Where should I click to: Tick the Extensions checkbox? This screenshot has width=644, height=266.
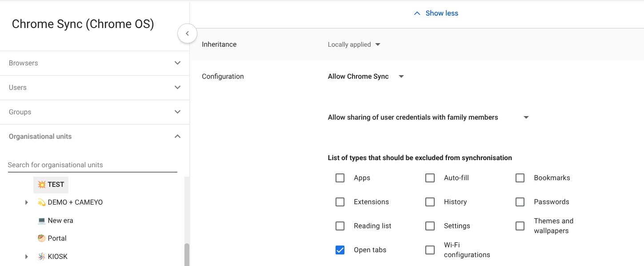coord(340,202)
